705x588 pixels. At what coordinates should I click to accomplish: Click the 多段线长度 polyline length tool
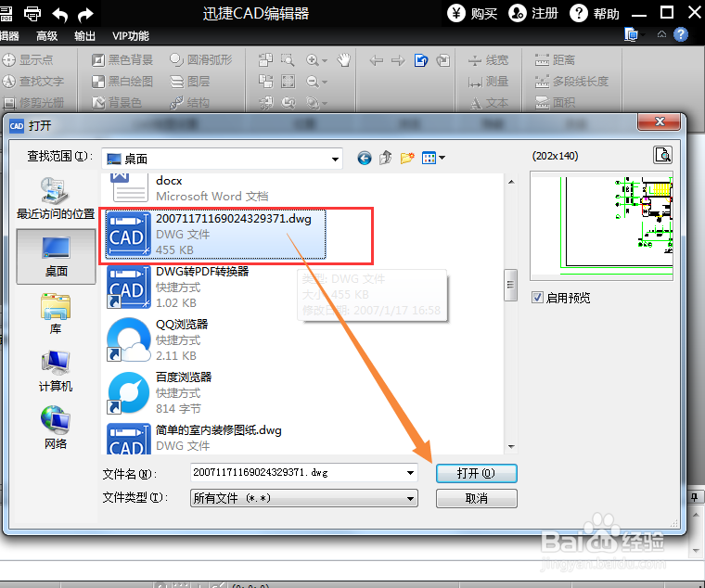click(571, 82)
